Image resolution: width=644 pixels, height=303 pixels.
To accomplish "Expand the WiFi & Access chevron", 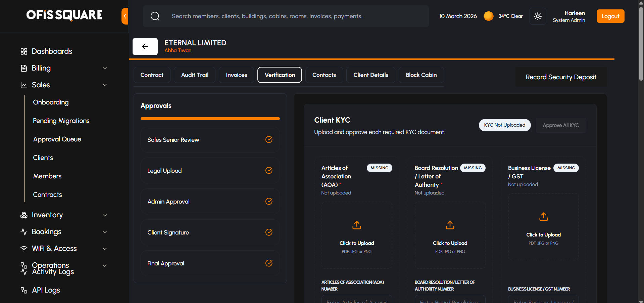I will pos(105,249).
